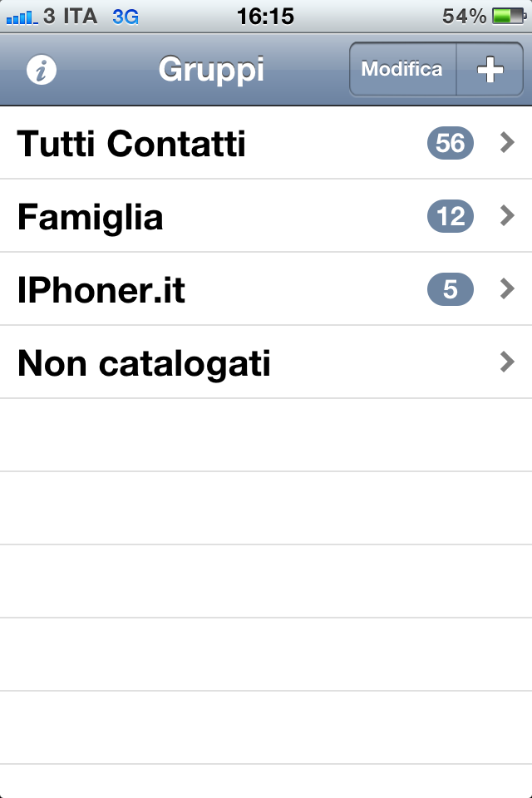Expand IPhoner.it using its chevron arrow
Image resolution: width=532 pixels, height=798 pixels.
(x=507, y=288)
